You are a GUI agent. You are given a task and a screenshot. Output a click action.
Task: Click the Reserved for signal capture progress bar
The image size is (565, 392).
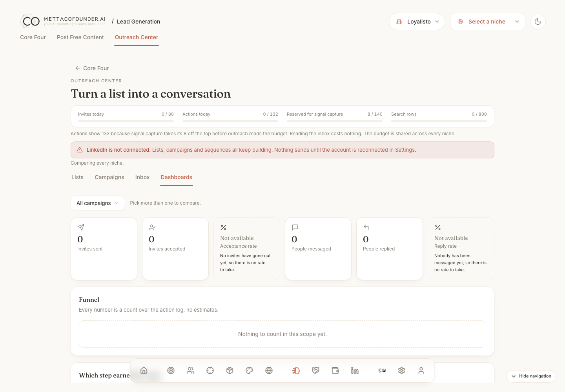point(335,121)
